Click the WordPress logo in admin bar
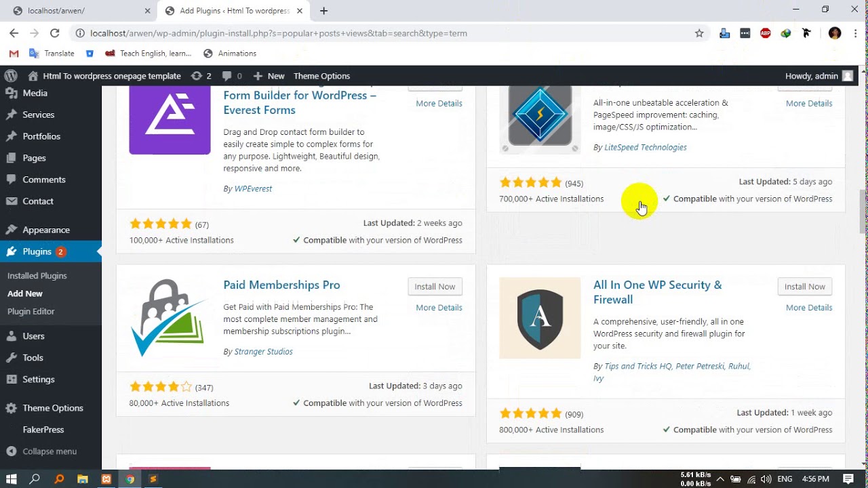This screenshot has height=488, width=868. pos(11,76)
